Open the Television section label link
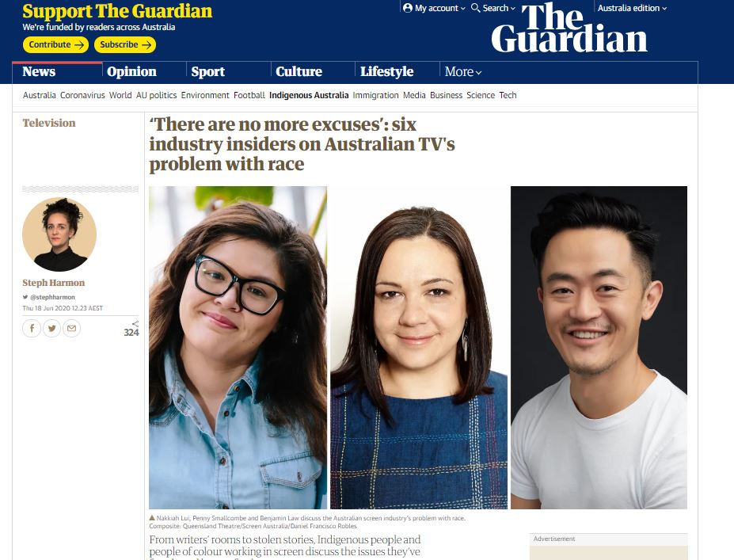 click(x=48, y=123)
